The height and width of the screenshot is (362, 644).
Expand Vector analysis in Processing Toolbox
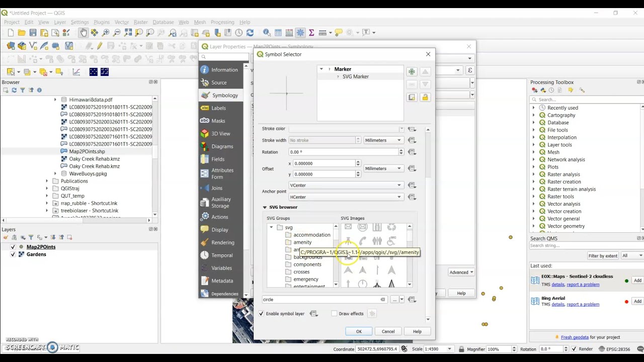(x=534, y=204)
